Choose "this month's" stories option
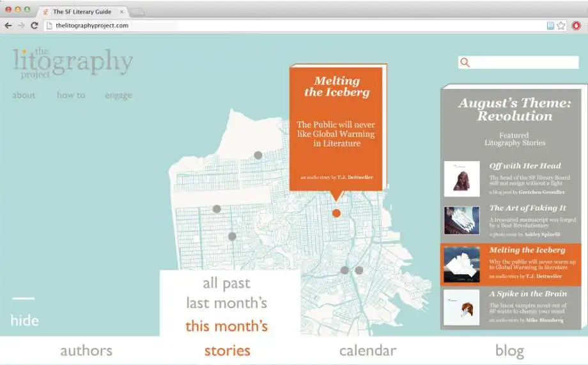The height and width of the screenshot is (365, 588). click(226, 326)
